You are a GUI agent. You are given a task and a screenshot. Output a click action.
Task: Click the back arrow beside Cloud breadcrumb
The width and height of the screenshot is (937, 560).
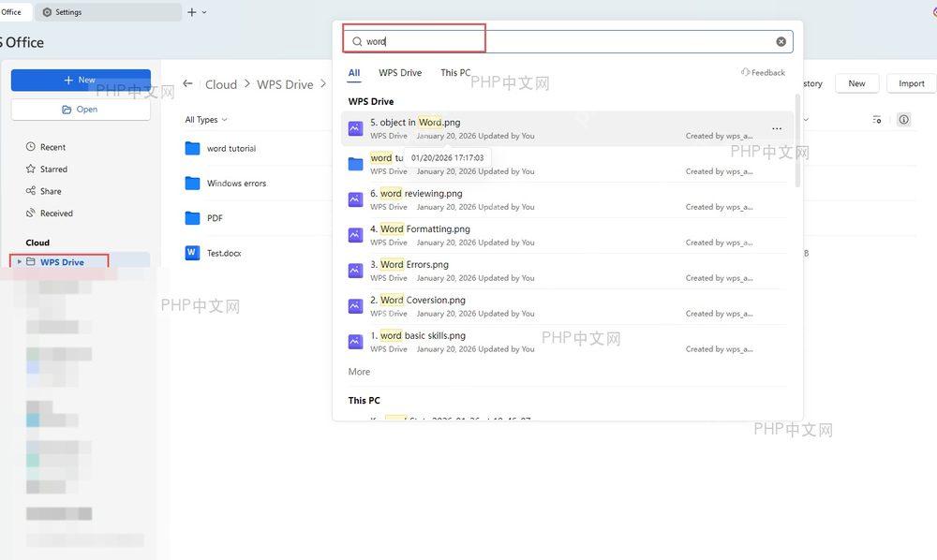point(188,84)
